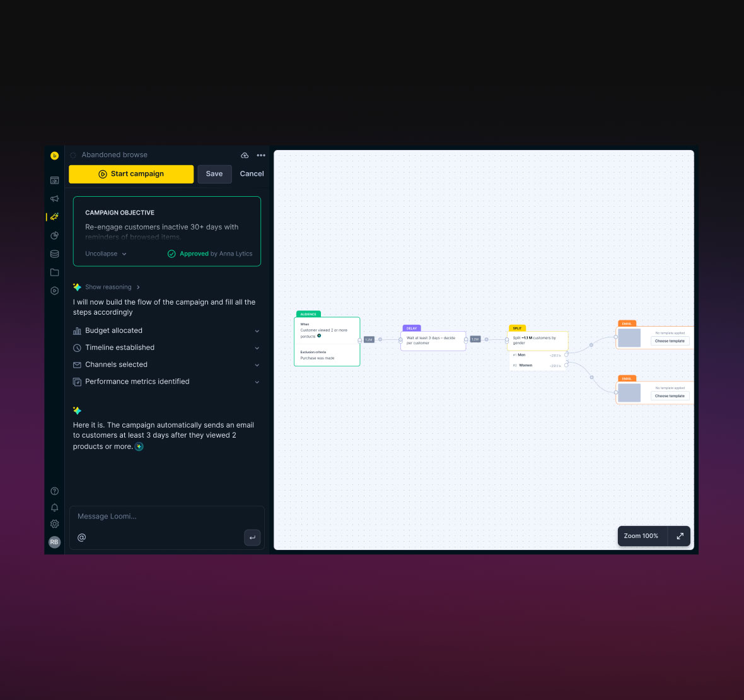Click Cancel to discard changes

pyautogui.click(x=252, y=174)
